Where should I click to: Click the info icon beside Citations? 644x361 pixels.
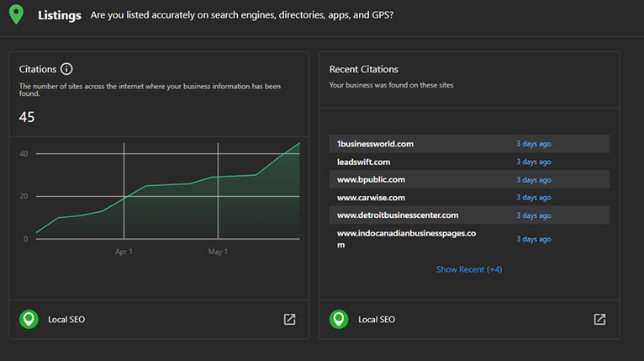point(66,69)
